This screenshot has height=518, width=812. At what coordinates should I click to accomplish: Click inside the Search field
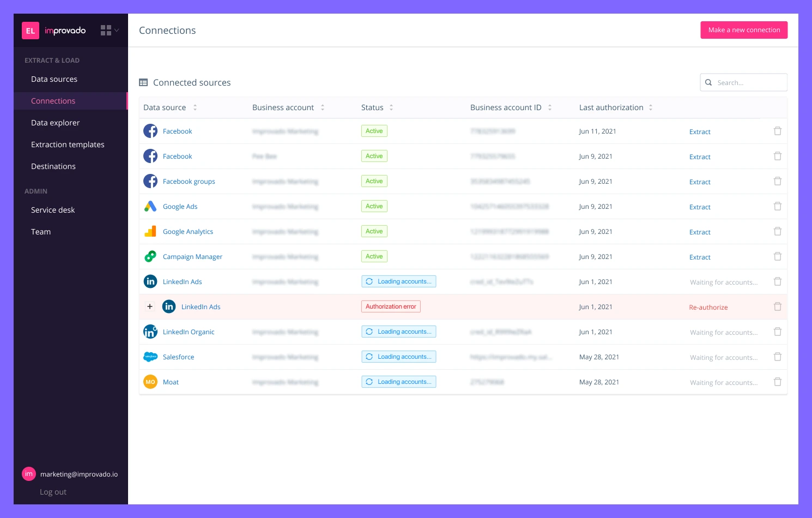pos(747,82)
